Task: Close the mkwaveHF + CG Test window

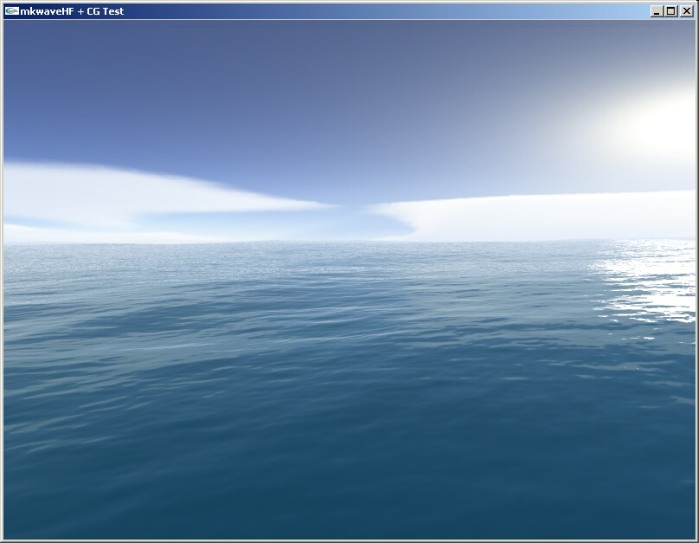Action: (686, 10)
